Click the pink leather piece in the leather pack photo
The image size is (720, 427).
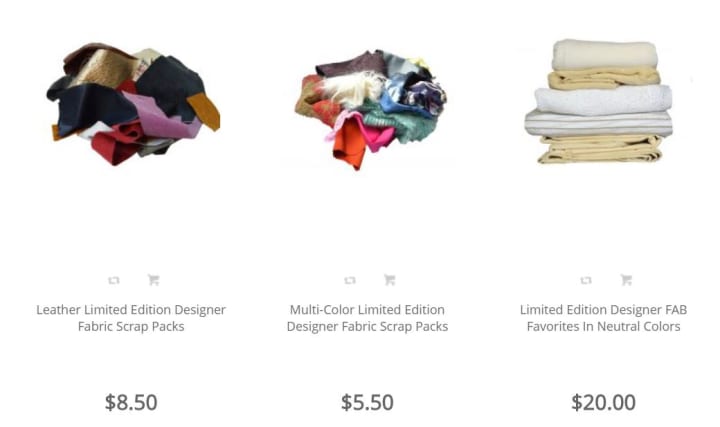163,116
